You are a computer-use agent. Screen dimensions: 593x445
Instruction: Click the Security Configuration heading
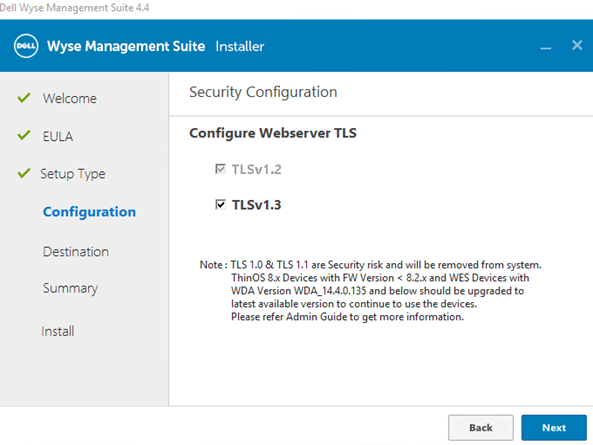[263, 92]
